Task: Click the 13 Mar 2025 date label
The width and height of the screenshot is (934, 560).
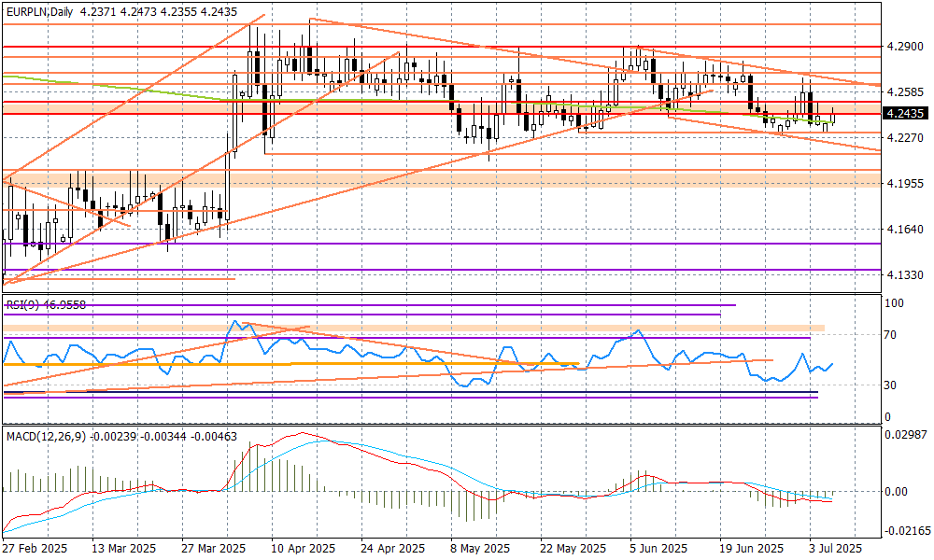Action: click(x=124, y=549)
